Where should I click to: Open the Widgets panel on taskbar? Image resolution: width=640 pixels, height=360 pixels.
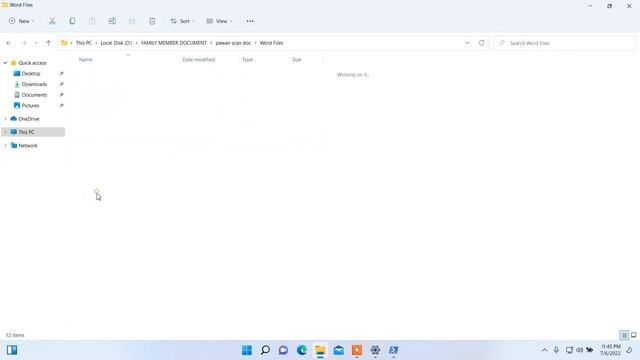(x=12, y=350)
